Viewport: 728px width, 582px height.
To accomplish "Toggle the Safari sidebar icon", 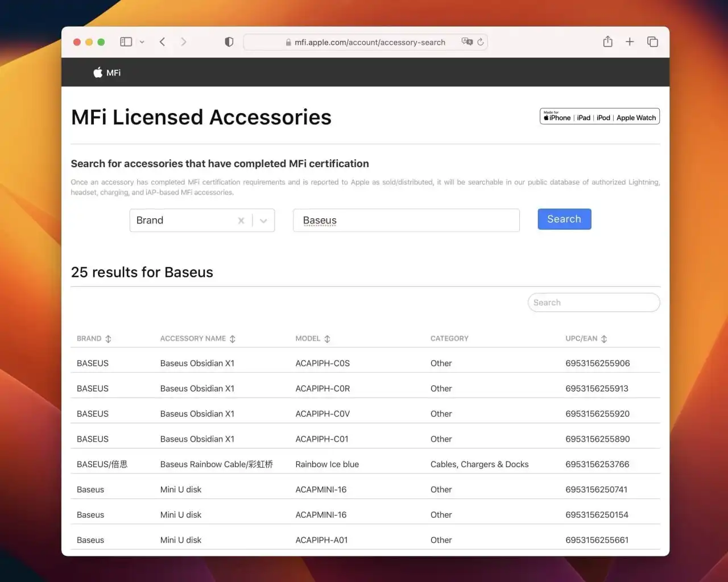I will pyautogui.click(x=126, y=42).
